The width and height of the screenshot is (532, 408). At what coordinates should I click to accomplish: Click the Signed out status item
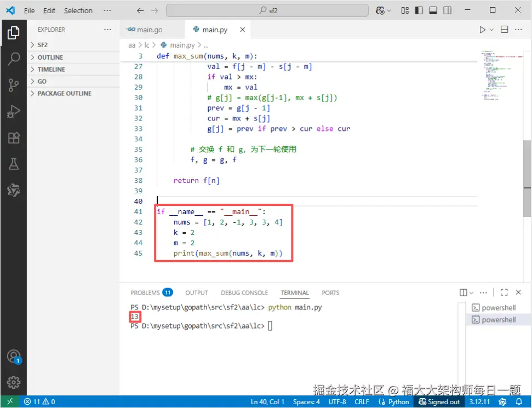(439, 402)
